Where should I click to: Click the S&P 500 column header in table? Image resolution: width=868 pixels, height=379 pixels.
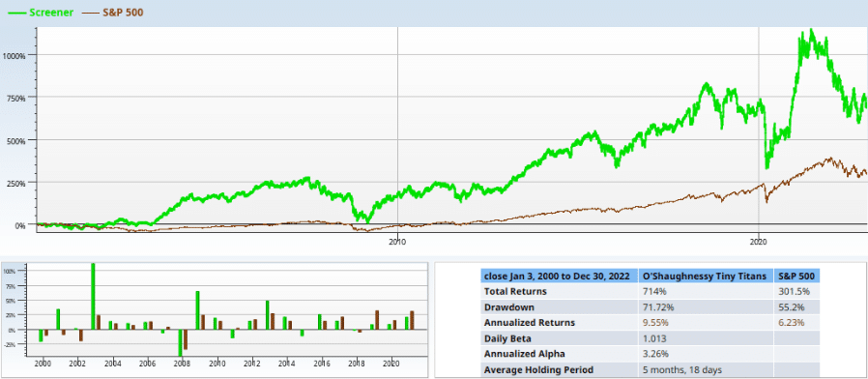coord(797,276)
